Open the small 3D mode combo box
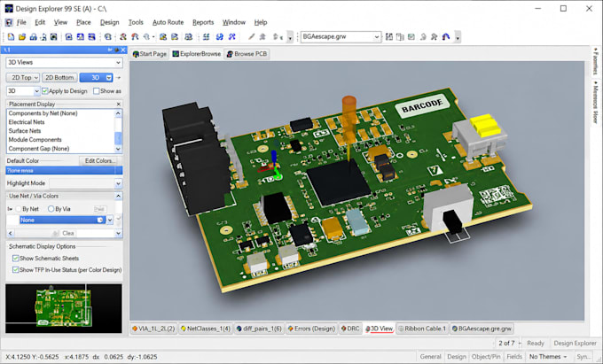 (x=23, y=91)
